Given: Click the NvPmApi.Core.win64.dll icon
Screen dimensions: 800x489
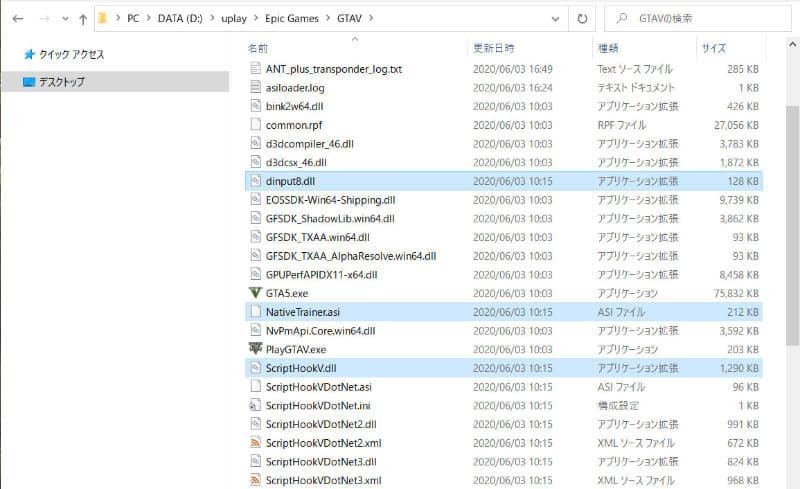Looking at the screenshot, I should click(255, 330).
